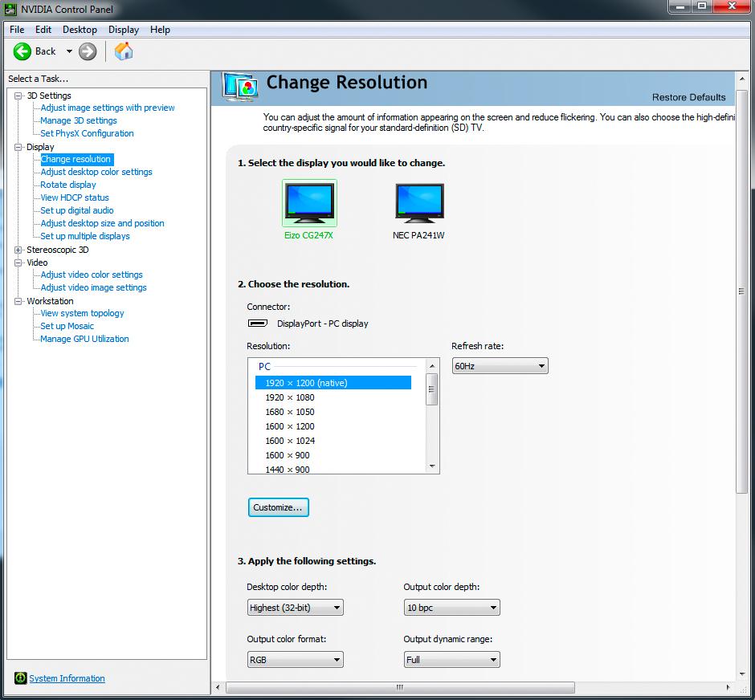The height and width of the screenshot is (700, 755).
Task: Collapse the 3D Settings tree node
Action: pos(18,96)
